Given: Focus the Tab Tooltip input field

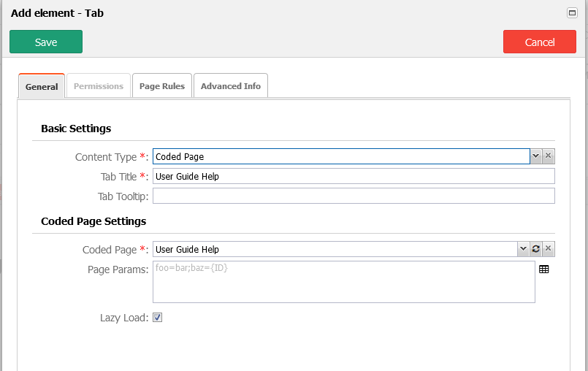Looking at the screenshot, I should pos(354,196).
